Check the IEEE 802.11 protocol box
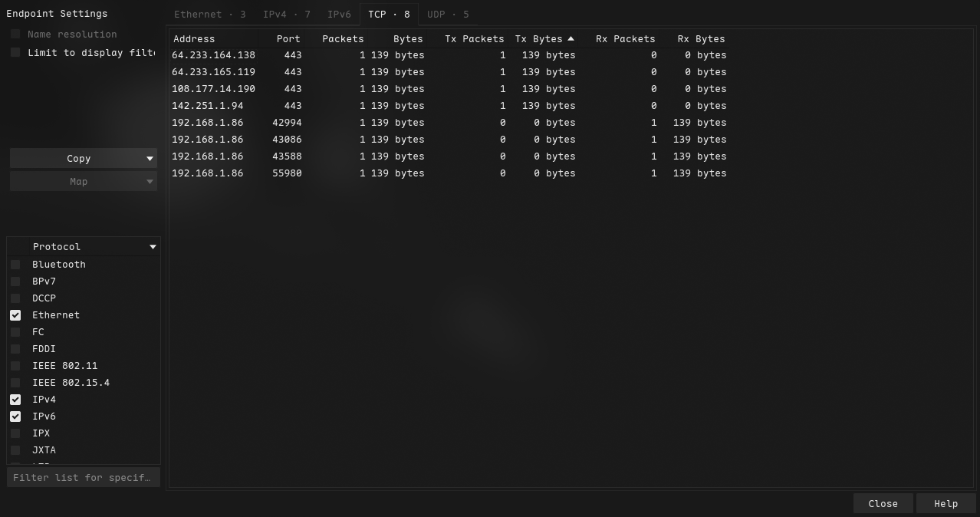The width and height of the screenshot is (980, 517). (15, 366)
